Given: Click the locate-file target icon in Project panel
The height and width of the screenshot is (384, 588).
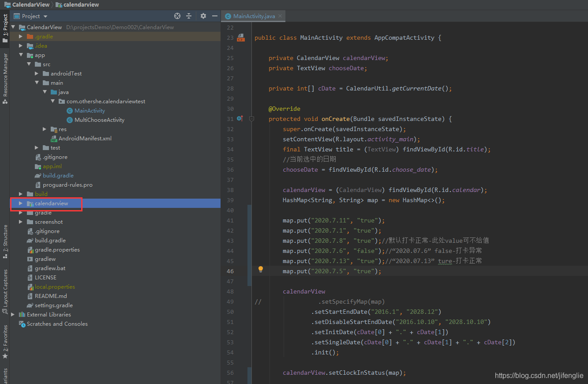Looking at the screenshot, I should pos(177,16).
